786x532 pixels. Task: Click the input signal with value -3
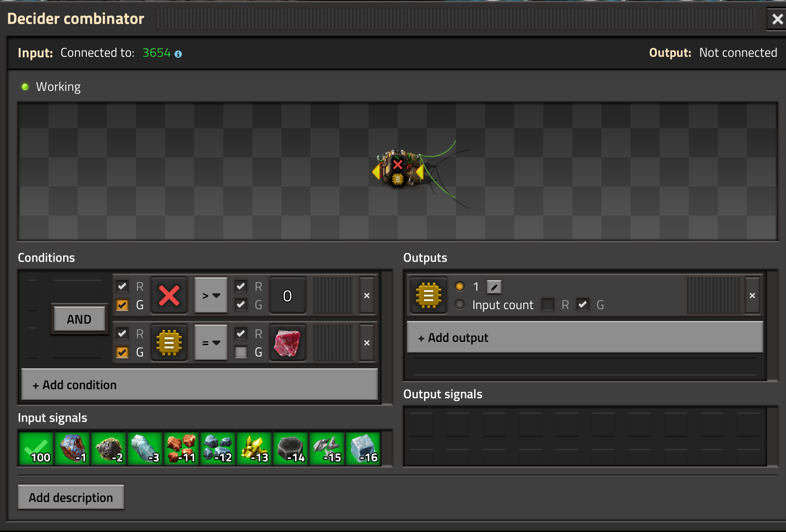pos(145,449)
